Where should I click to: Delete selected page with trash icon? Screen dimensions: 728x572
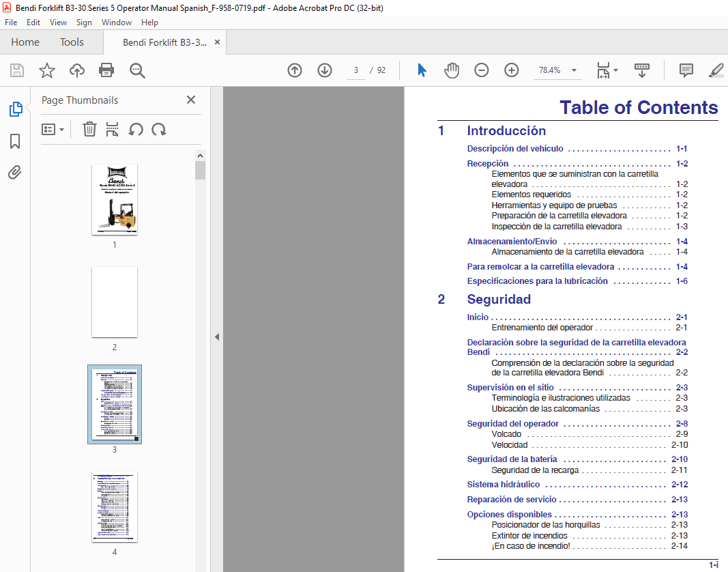pyautogui.click(x=89, y=129)
